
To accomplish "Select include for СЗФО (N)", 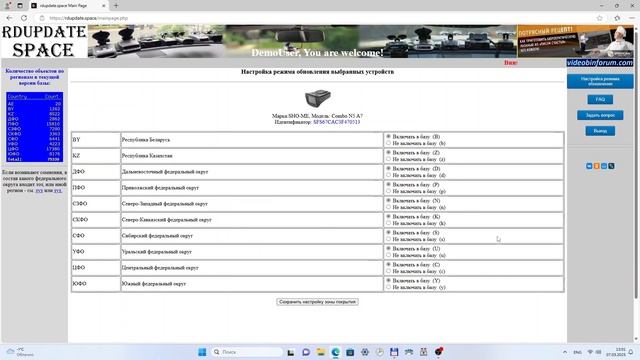I will (388, 200).
